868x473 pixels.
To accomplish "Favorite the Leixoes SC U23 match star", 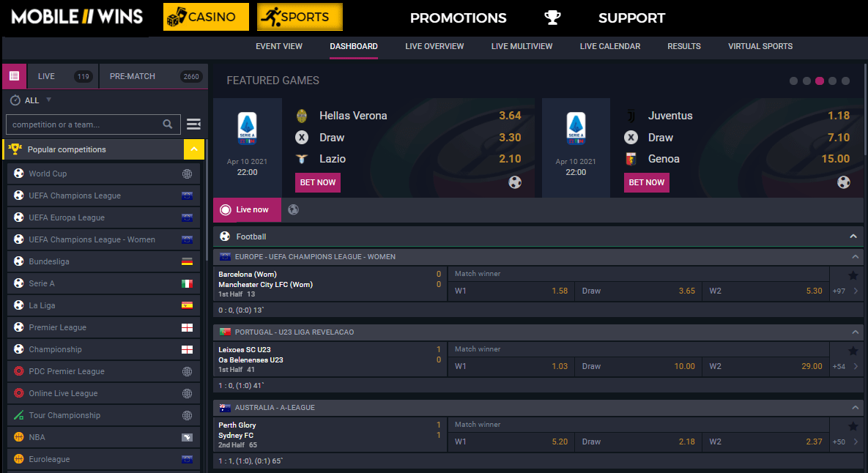I will [853, 351].
